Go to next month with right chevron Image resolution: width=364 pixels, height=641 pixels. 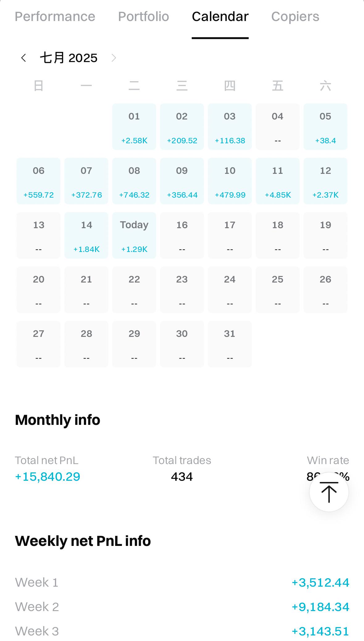[114, 58]
